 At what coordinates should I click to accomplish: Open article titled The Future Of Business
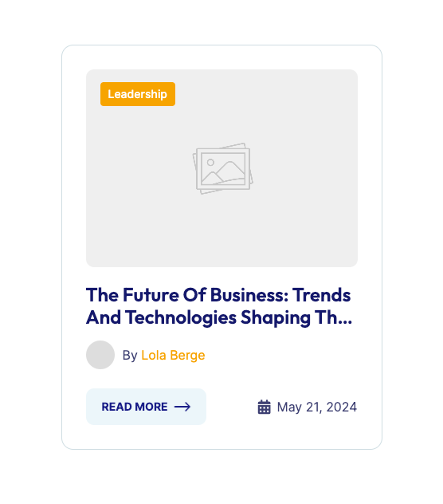coord(219,306)
